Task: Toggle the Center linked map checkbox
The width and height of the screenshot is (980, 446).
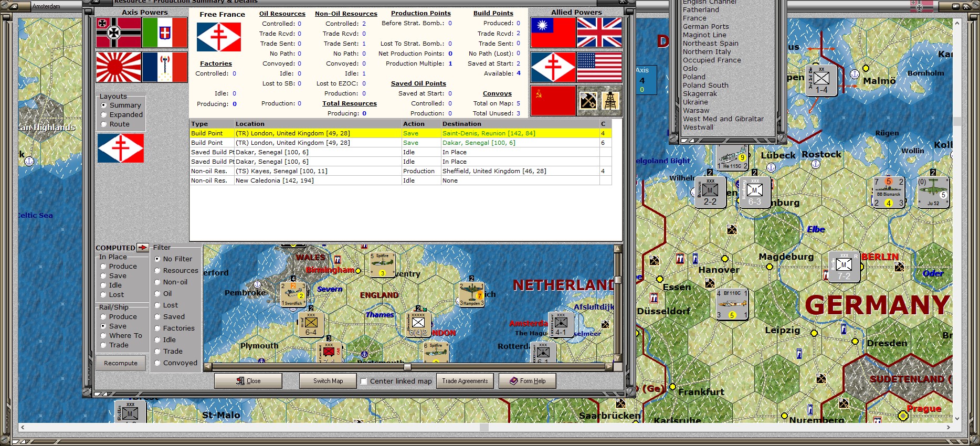Action: pyautogui.click(x=364, y=381)
